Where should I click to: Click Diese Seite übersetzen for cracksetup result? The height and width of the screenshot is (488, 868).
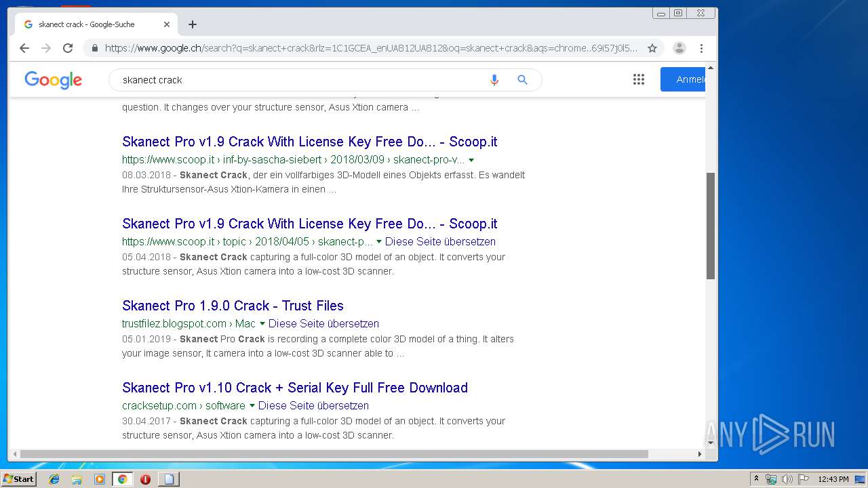[x=313, y=406]
